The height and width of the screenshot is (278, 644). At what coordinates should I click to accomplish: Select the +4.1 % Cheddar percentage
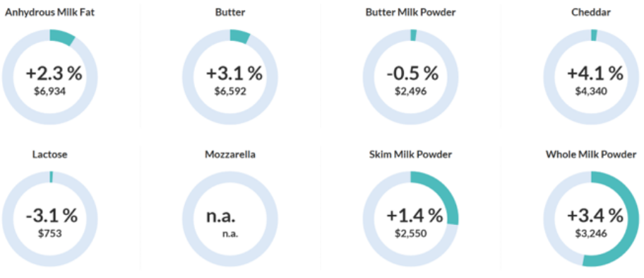[x=595, y=74]
